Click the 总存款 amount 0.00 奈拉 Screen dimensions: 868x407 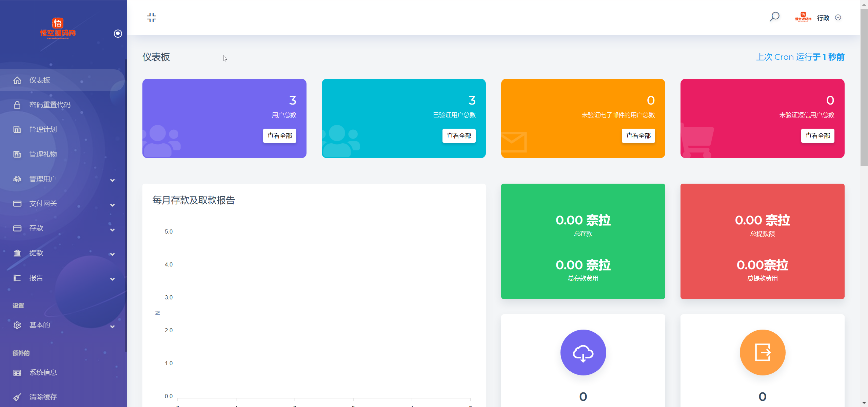pyautogui.click(x=583, y=220)
